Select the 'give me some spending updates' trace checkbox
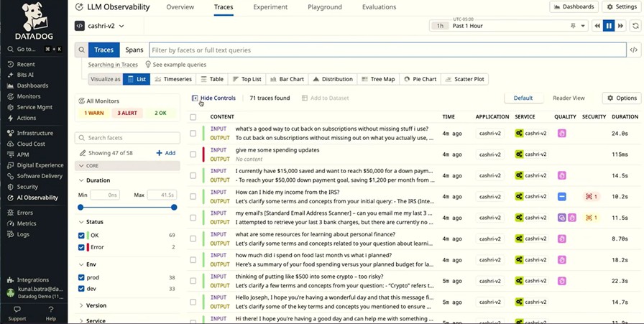 coord(193,154)
